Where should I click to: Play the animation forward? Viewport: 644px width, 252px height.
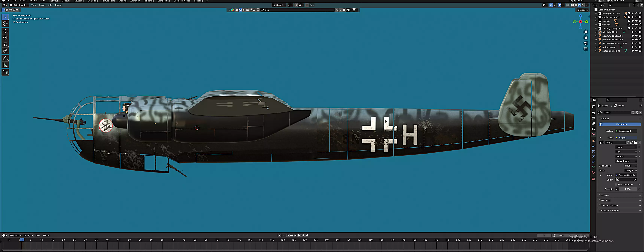click(x=299, y=235)
